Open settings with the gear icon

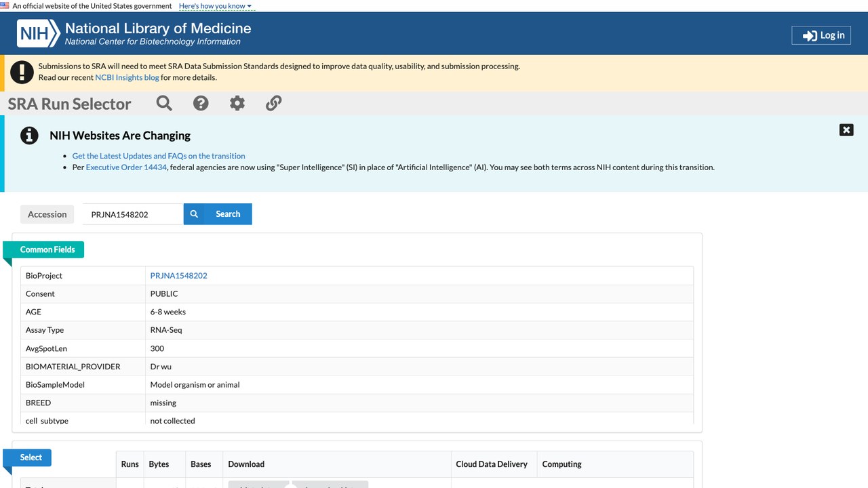[237, 103]
